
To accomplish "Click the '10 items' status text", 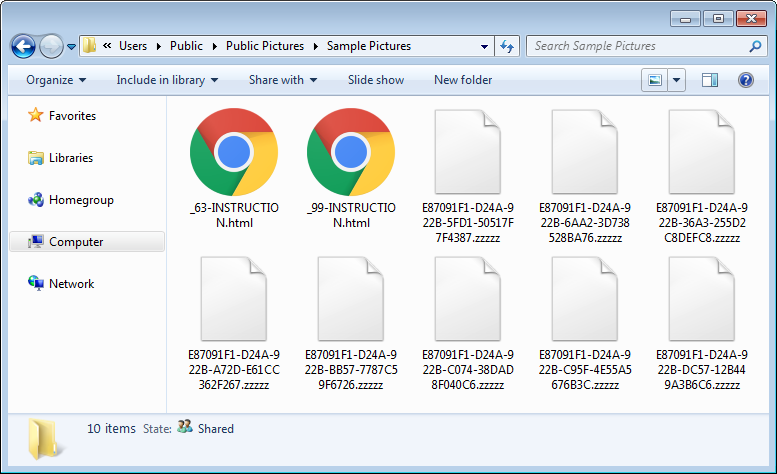I will (x=111, y=428).
